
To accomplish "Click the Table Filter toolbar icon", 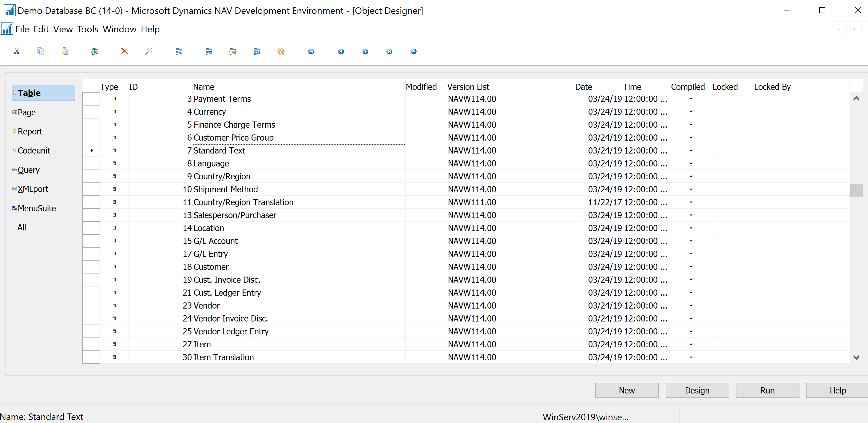I will pyautogui.click(x=208, y=51).
